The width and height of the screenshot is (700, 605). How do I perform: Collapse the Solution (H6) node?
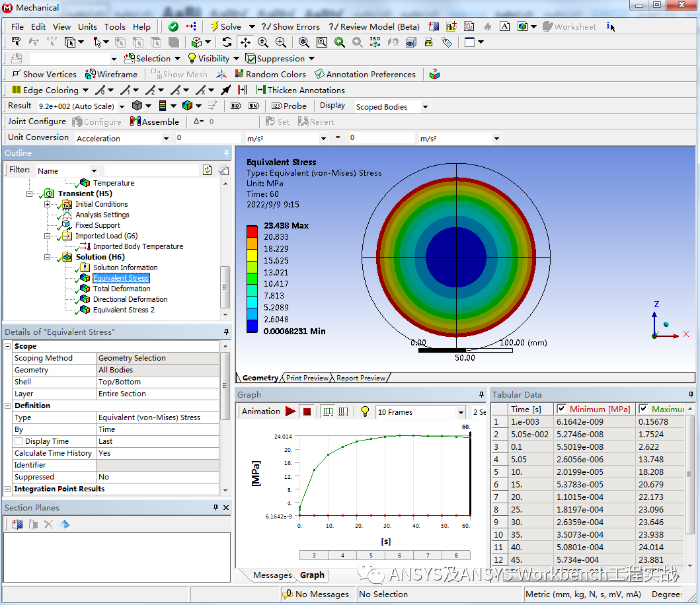[47, 257]
